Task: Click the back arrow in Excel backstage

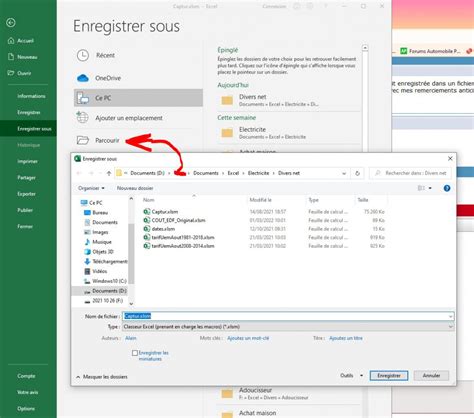Action: [x=11, y=22]
